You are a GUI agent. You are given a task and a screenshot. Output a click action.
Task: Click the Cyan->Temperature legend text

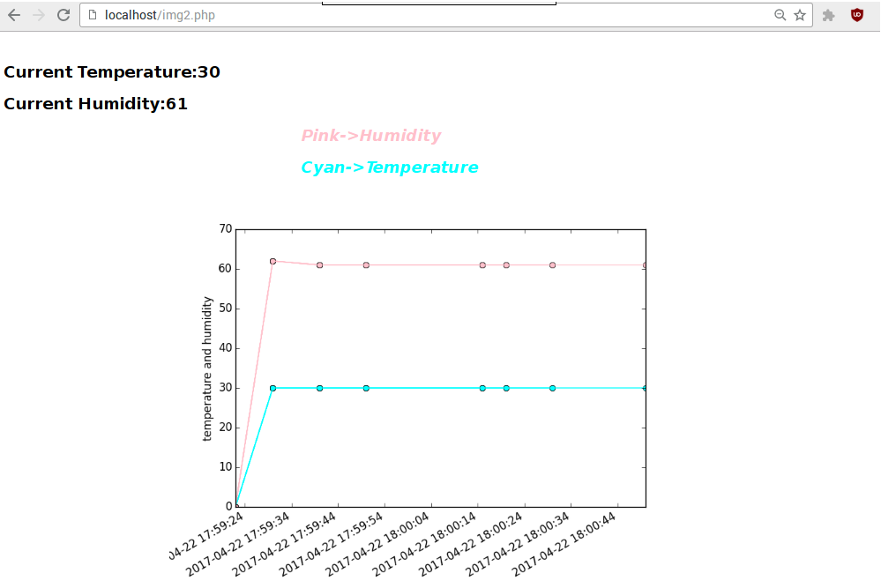(x=389, y=167)
